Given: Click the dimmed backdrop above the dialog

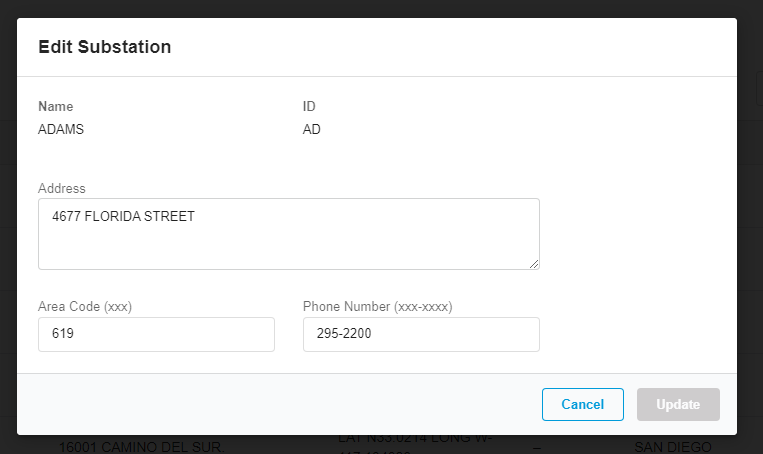Looking at the screenshot, I should coord(380,8).
